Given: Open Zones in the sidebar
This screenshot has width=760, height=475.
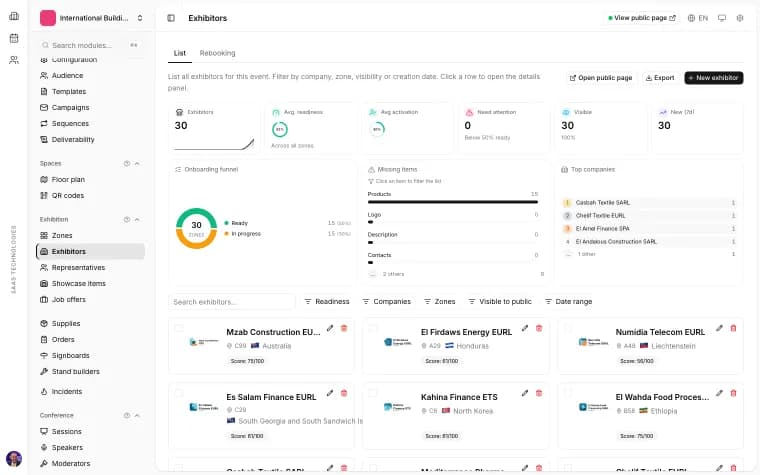Looking at the screenshot, I should coord(91,236).
